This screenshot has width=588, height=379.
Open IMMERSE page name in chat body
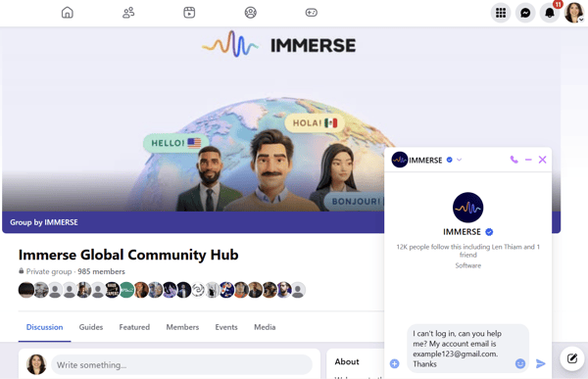pos(462,232)
